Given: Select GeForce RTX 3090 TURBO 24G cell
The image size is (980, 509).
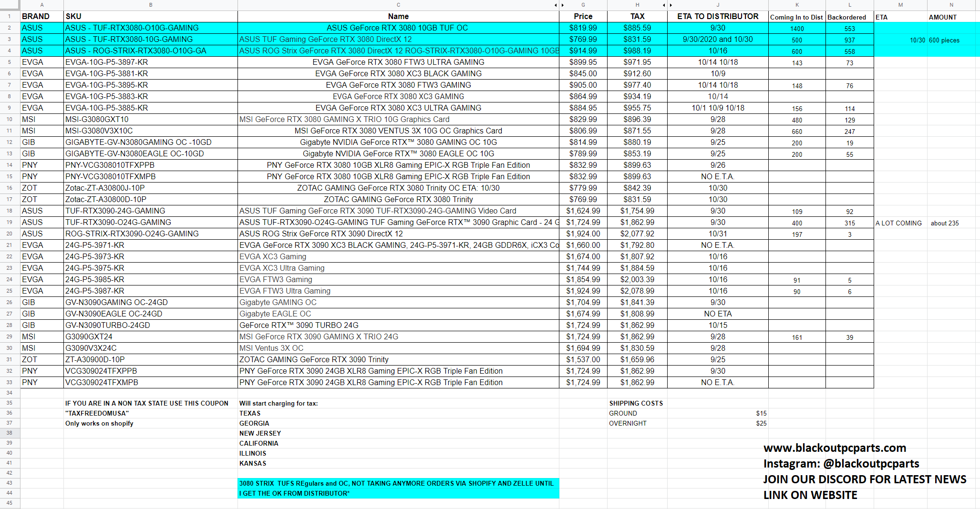Looking at the screenshot, I should coord(398,325).
